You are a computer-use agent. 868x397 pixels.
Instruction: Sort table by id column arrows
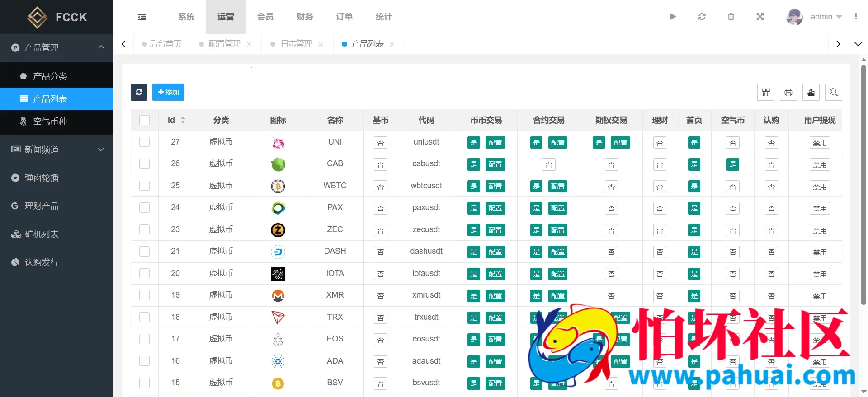183,120
